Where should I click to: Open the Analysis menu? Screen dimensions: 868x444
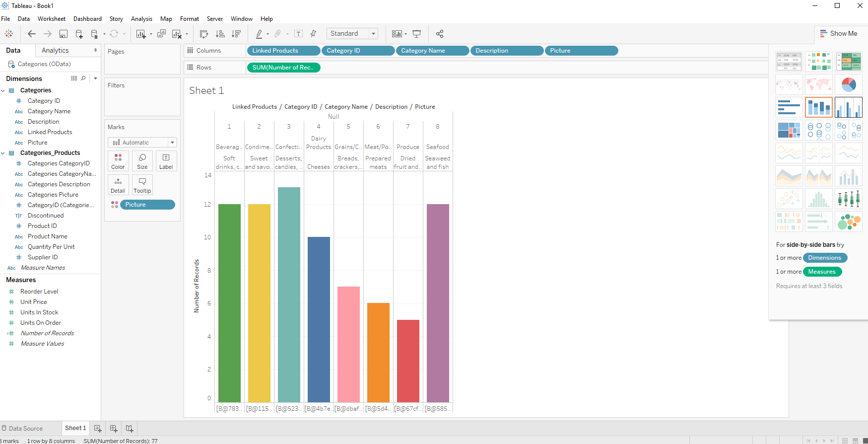coord(141,19)
